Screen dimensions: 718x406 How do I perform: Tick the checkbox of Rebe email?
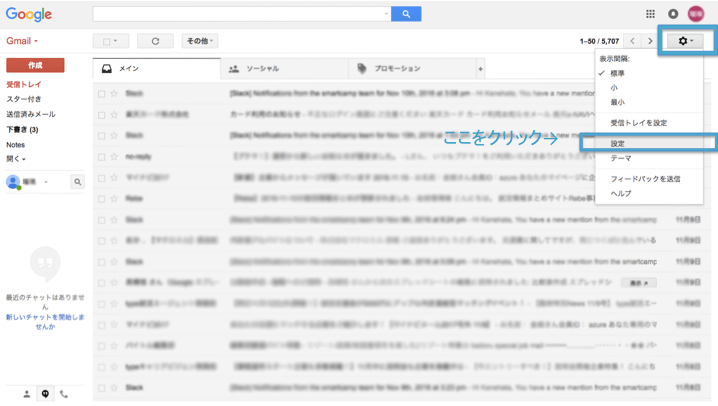[101, 199]
